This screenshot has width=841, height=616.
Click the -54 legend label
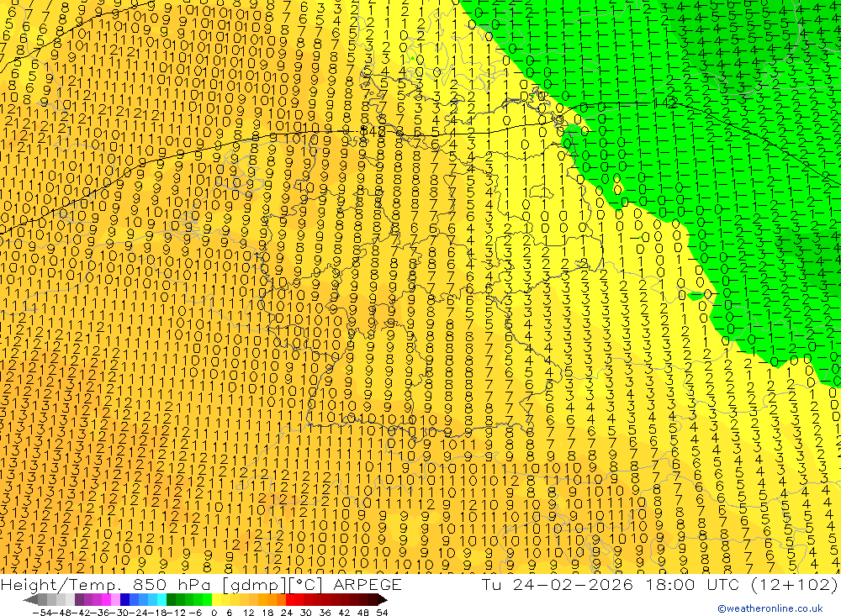tap(42, 613)
